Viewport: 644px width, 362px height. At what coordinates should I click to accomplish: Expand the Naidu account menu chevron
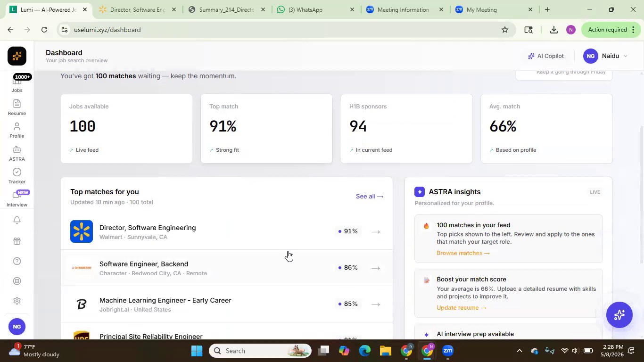[x=626, y=56]
